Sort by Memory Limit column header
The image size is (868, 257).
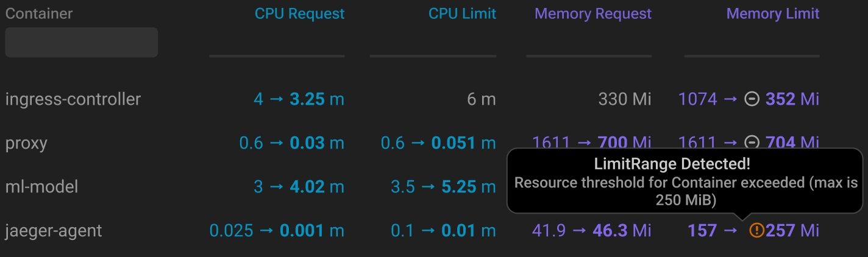772,14
